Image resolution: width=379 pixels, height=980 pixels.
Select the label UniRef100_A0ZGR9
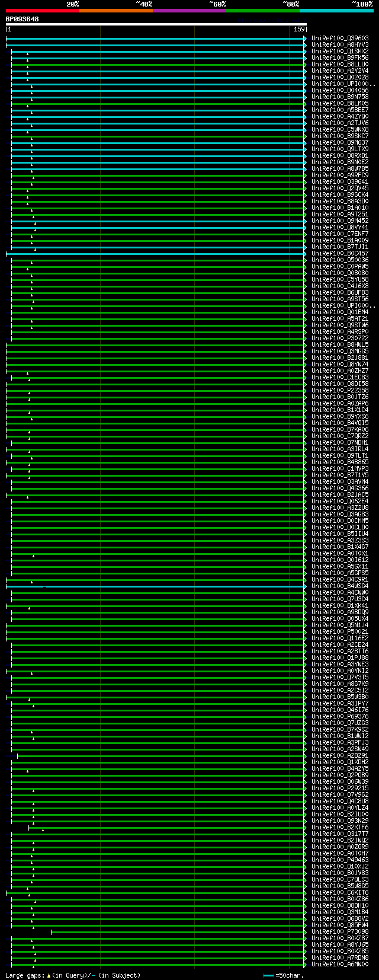340,847
